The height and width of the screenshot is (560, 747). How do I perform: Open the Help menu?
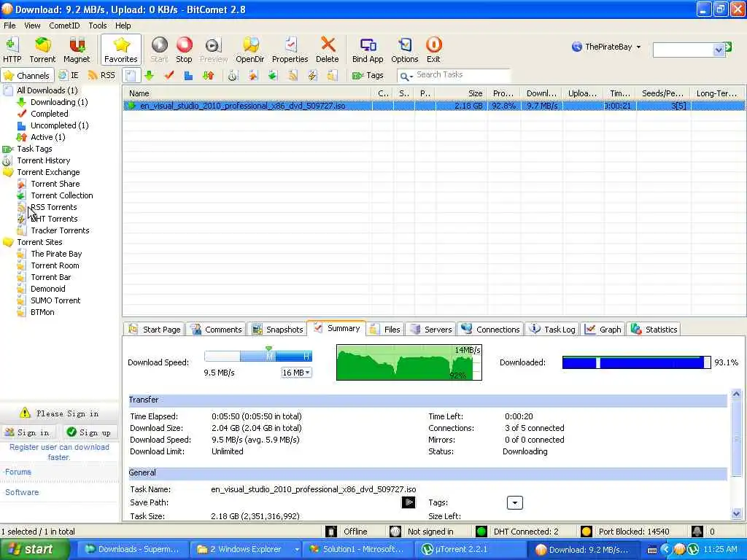123,26
